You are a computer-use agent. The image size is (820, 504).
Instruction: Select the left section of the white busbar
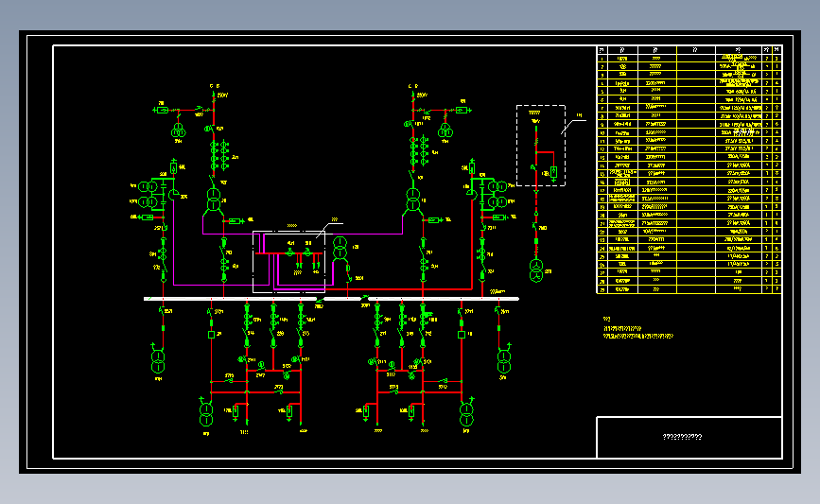[x=230, y=299]
